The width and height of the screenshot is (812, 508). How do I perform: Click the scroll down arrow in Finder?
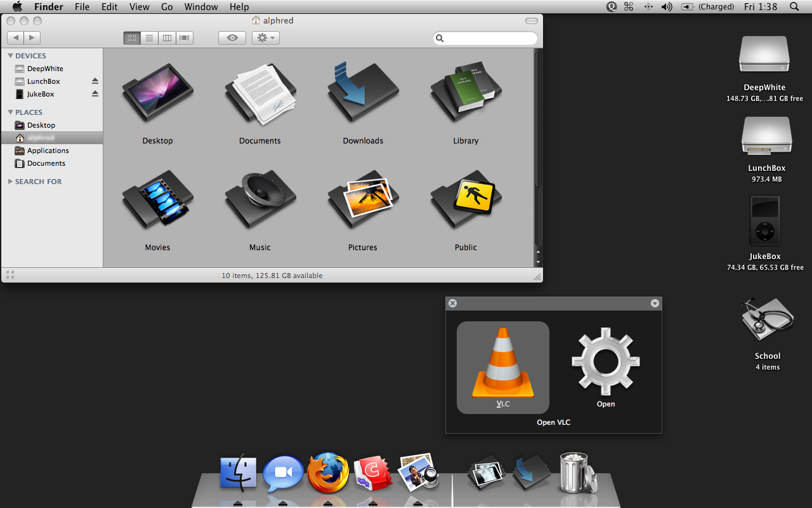tap(539, 262)
